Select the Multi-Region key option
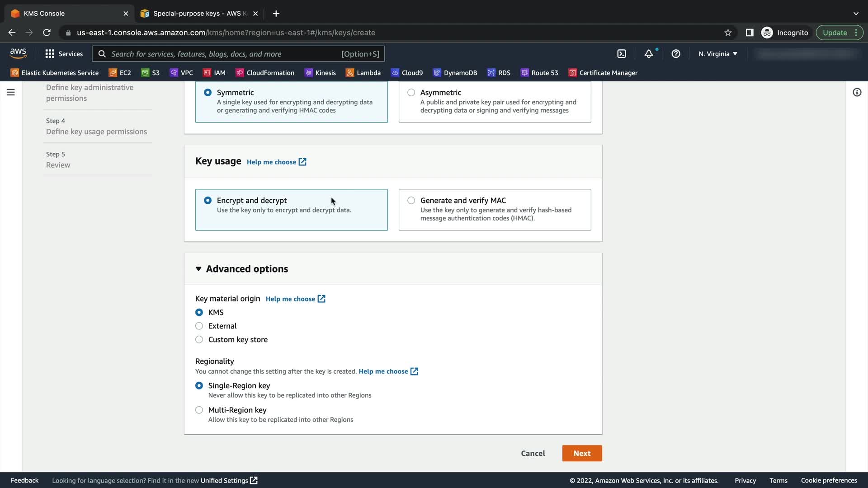Screen dimensions: 868x488 coord(199,410)
